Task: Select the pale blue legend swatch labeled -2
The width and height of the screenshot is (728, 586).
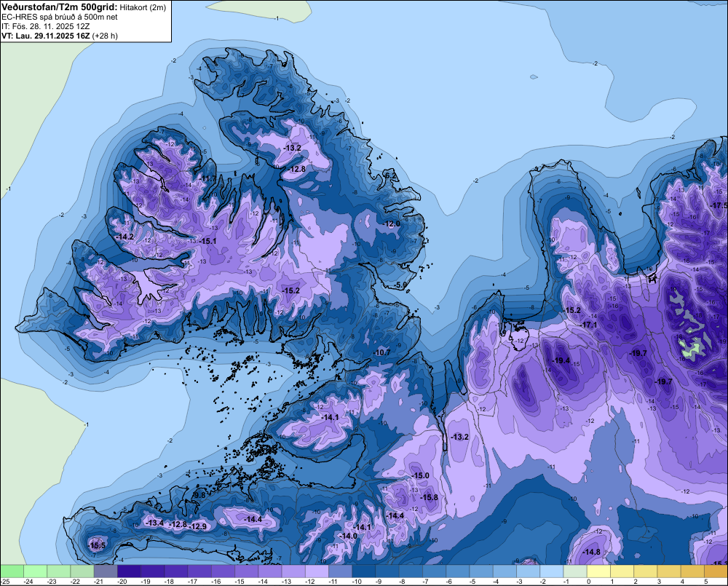Action: tap(552, 571)
